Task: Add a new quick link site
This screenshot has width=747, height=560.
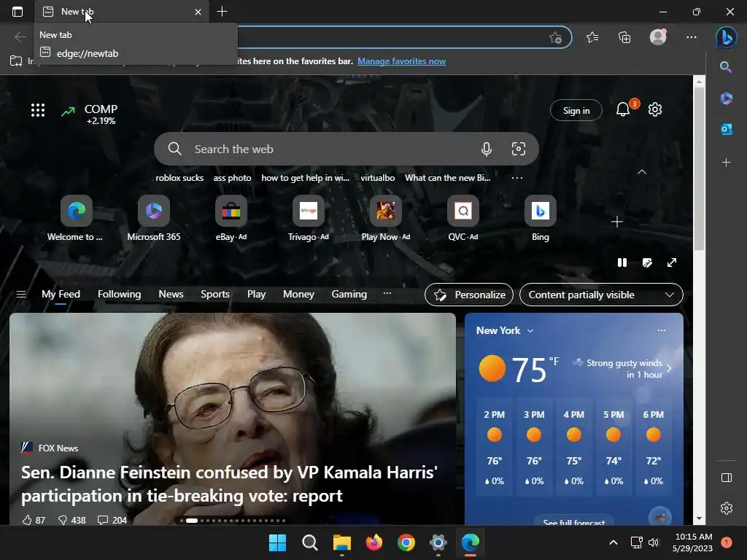Action: 617,222
